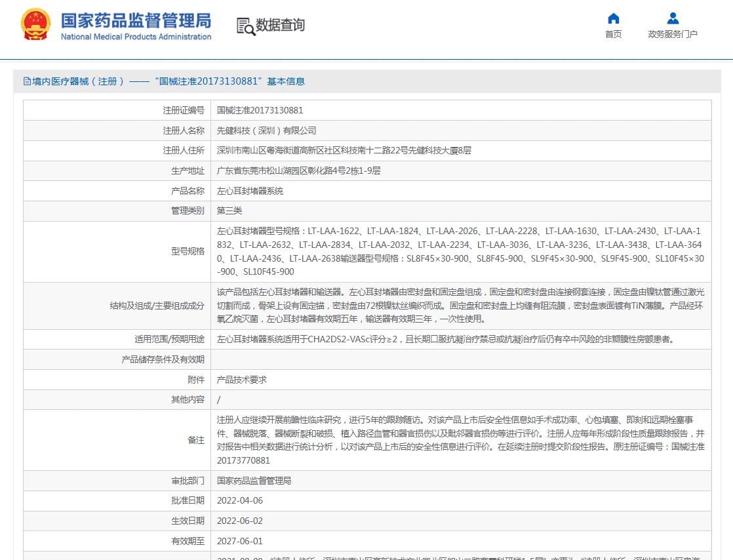Screen dimensions: 733x560
Task: Click the 注册人名称 label
Action: click(x=184, y=130)
